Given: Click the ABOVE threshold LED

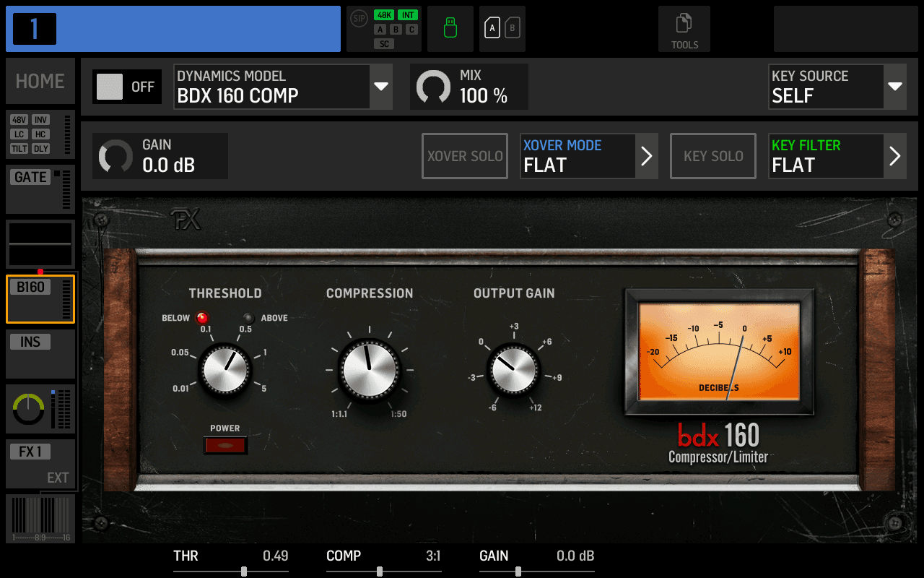Looking at the screenshot, I should (x=249, y=318).
